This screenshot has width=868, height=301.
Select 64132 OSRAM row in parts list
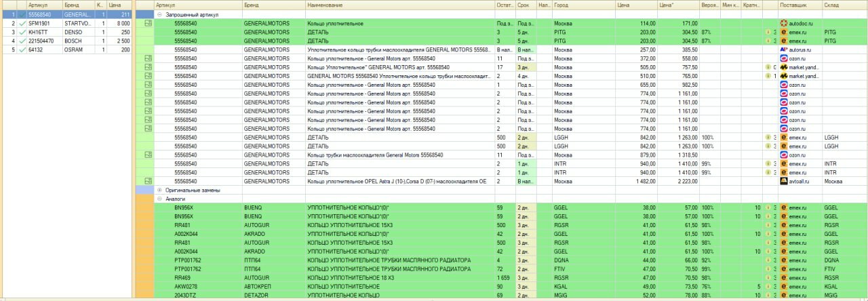click(66, 49)
